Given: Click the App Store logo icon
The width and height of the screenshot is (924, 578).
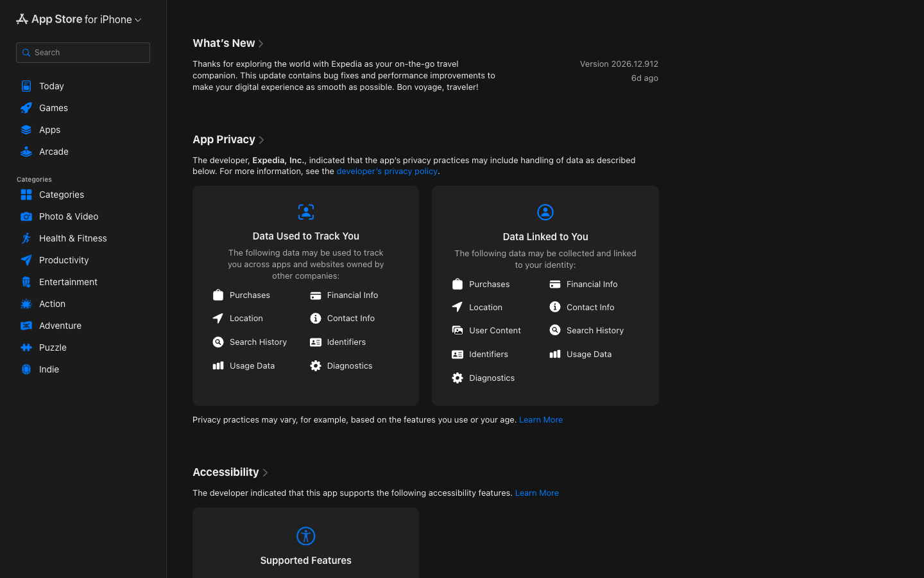Looking at the screenshot, I should (x=22, y=19).
